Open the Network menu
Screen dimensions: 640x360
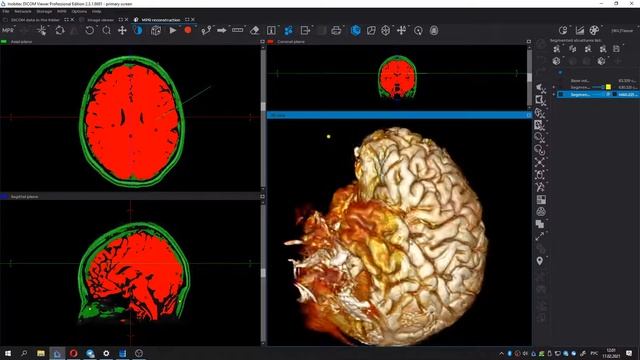tap(23, 11)
